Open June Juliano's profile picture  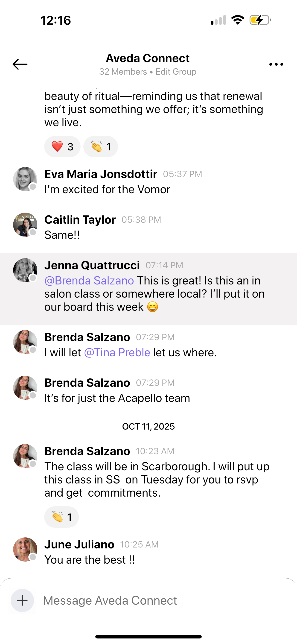click(x=25, y=549)
